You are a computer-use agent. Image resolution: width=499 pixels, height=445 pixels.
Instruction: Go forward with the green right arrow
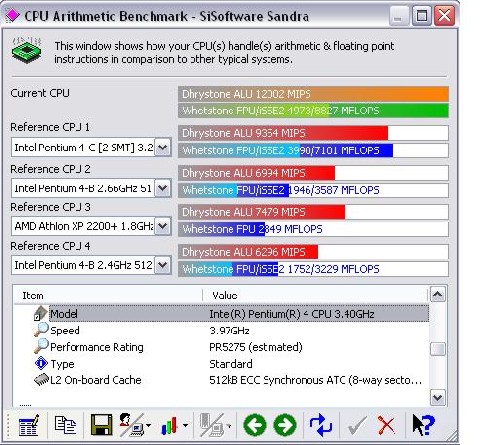click(x=285, y=425)
